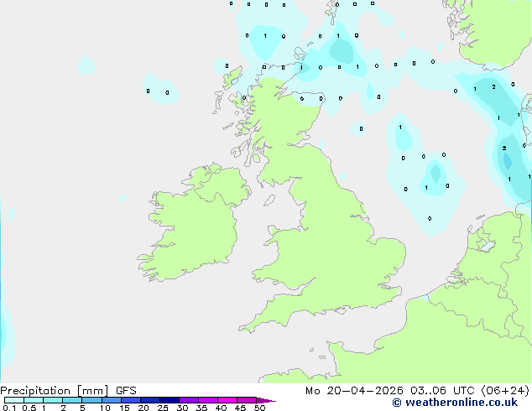Image resolution: width=532 pixels, height=411 pixels.
Task: Click the "40" legend scale label
Action: tap(221, 408)
